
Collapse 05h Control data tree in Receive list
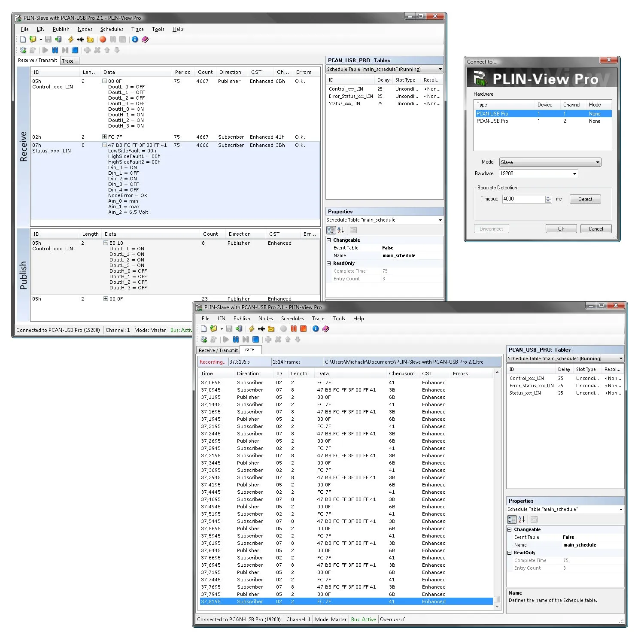(104, 81)
